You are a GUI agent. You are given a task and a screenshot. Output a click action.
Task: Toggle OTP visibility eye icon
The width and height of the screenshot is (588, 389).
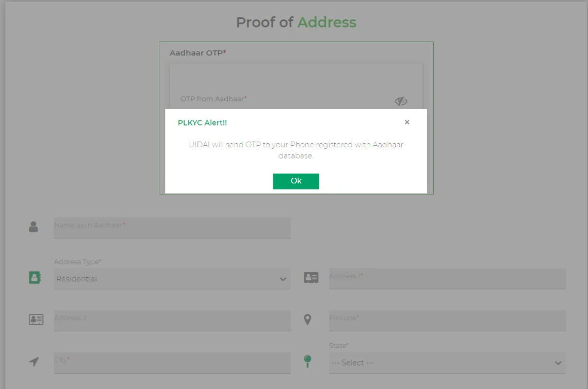pos(401,101)
